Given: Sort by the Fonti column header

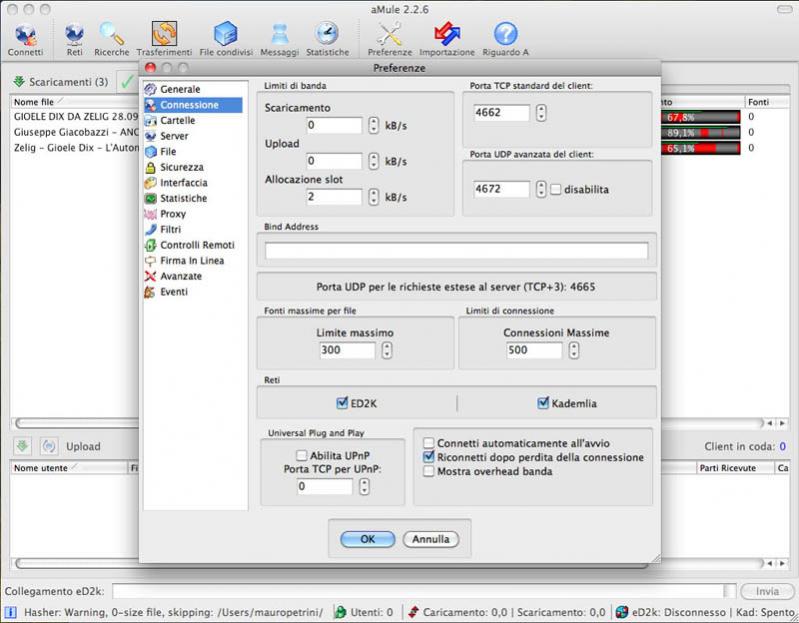Looking at the screenshot, I should 766,102.
